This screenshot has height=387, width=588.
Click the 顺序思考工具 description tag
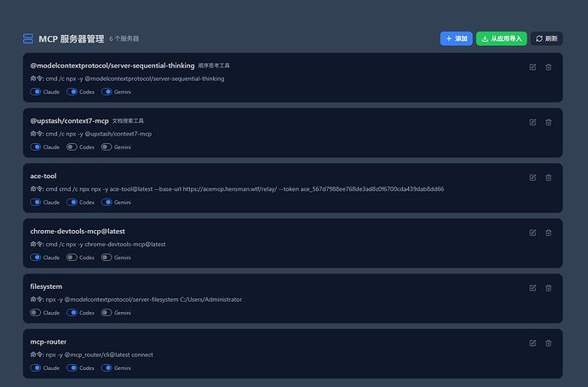coord(214,66)
